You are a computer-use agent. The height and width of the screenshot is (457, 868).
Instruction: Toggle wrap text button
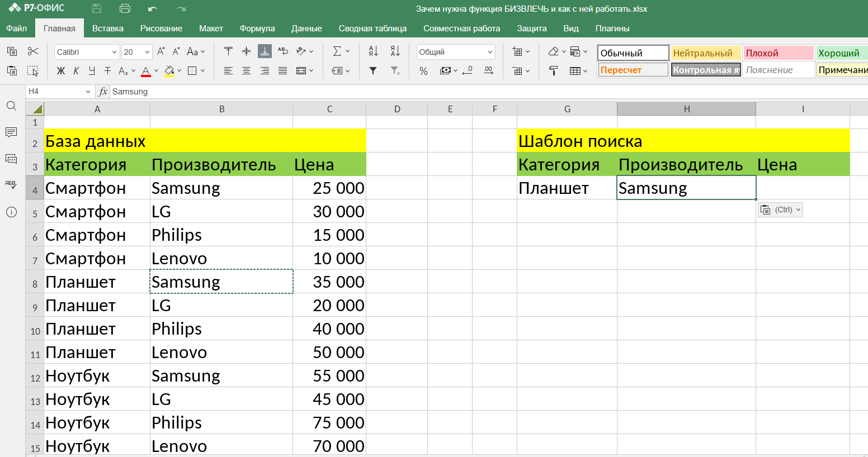(x=283, y=51)
